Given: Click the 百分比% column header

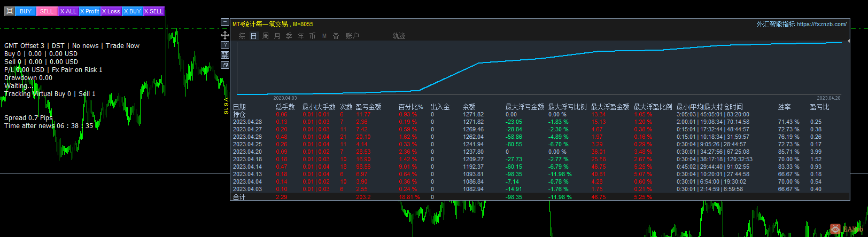Looking at the screenshot, I should pos(411,107).
